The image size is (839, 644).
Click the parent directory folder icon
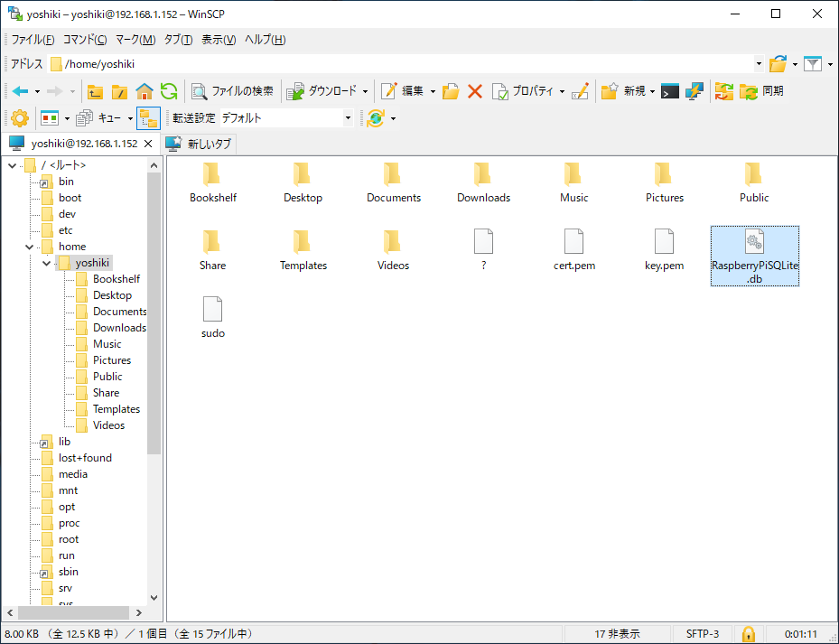pyautogui.click(x=95, y=91)
